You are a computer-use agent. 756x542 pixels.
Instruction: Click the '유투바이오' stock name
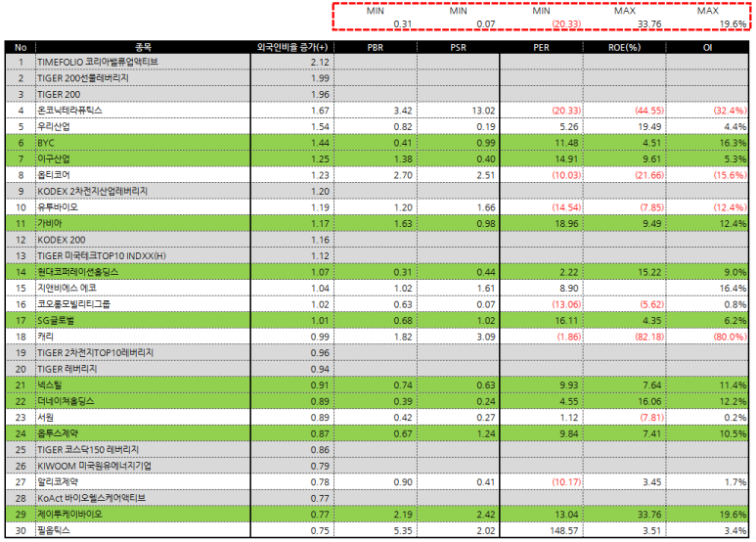[58, 207]
